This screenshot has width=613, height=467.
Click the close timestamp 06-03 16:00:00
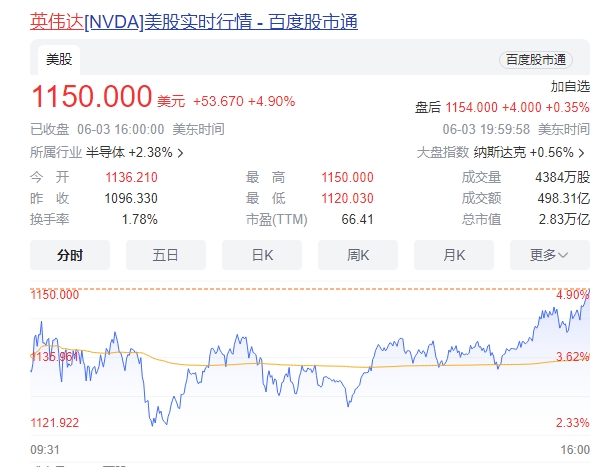[120, 129]
